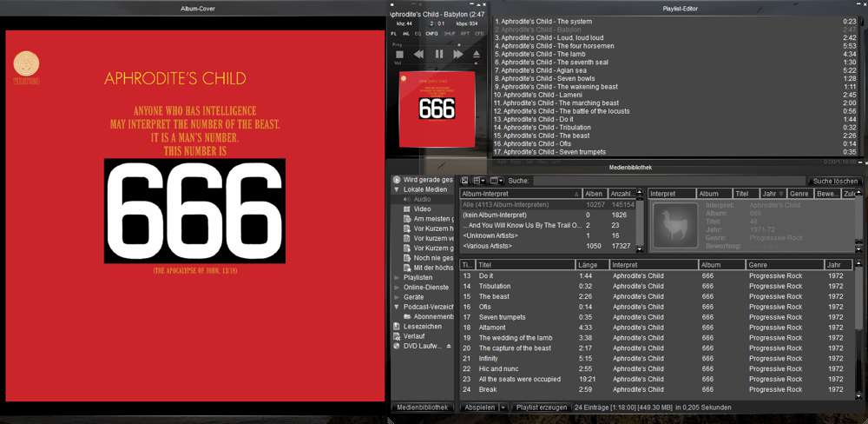Click the Lesezeichen bookmarks icon

point(397,327)
